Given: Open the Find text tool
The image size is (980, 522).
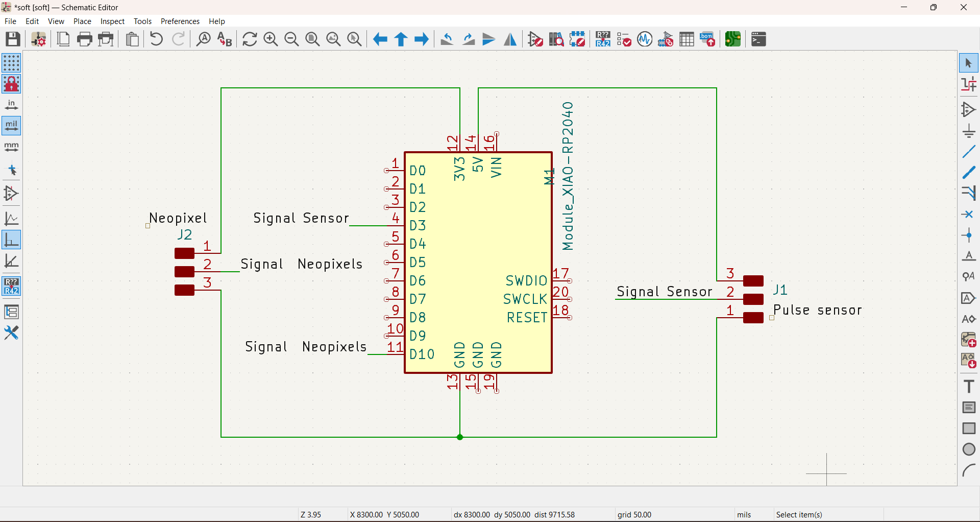Looking at the screenshot, I should coord(204,39).
